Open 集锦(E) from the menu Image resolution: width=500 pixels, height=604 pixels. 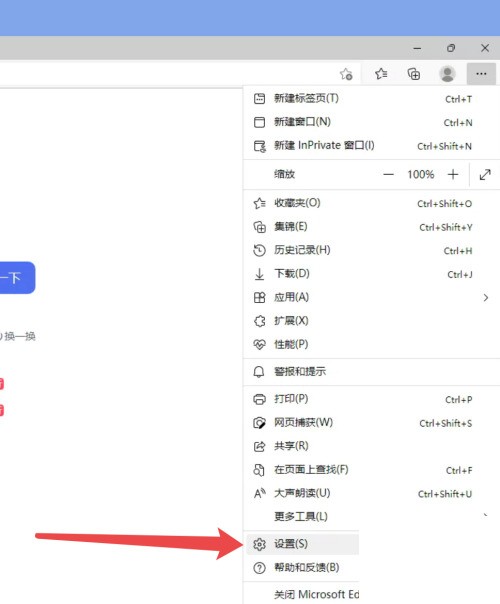(371, 226)
